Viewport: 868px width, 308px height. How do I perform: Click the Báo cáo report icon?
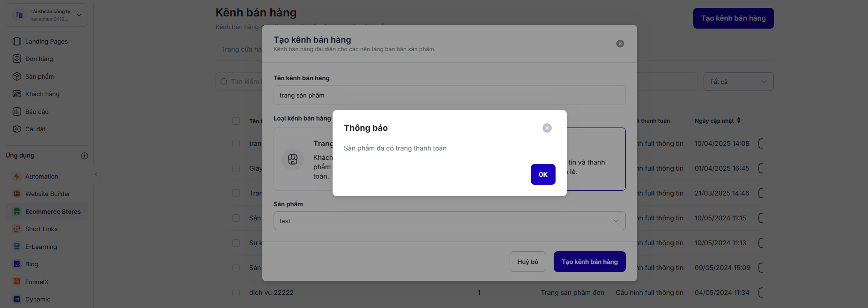pos(17,112)
